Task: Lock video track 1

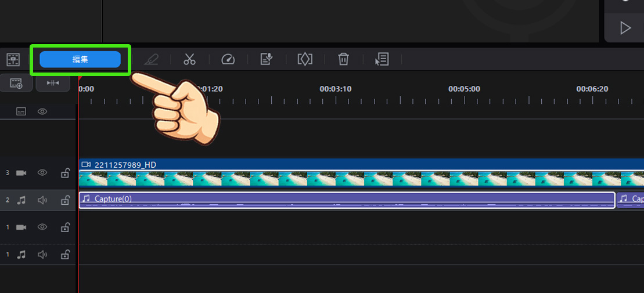Action: 65,227
